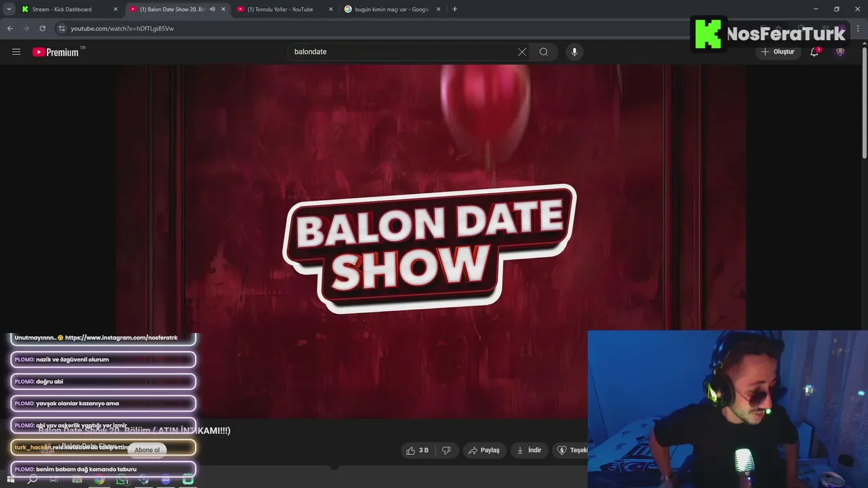Open YouTube notifications bell
This screenshot has height=488, width=868.
click(814, 52)
